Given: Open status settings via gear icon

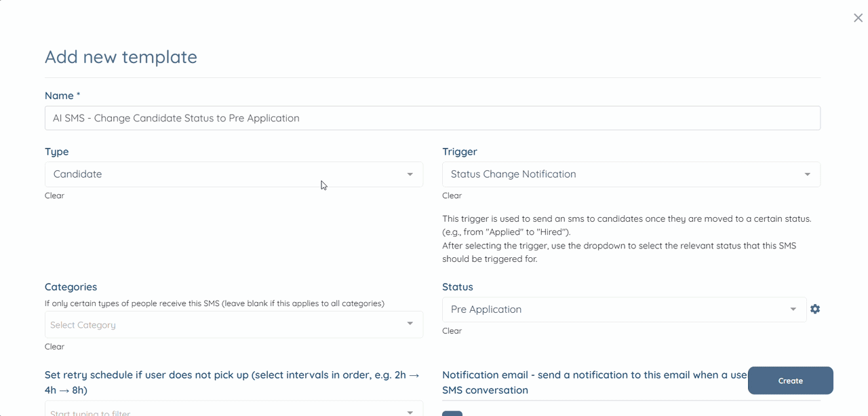Looking at the screenshot, I should click(815, 309).
